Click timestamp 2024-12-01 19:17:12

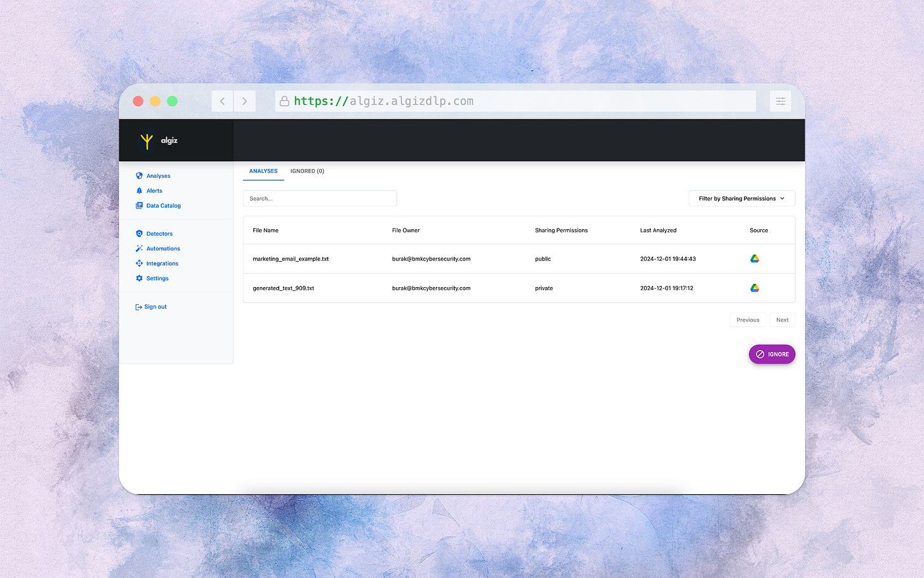[667, 288]
